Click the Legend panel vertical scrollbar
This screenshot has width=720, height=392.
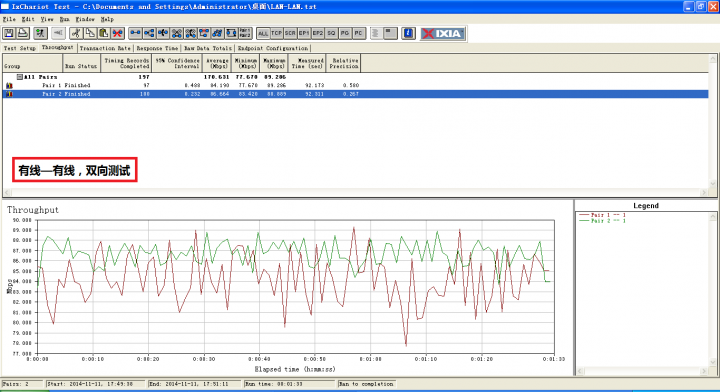[x=713, y=289]
